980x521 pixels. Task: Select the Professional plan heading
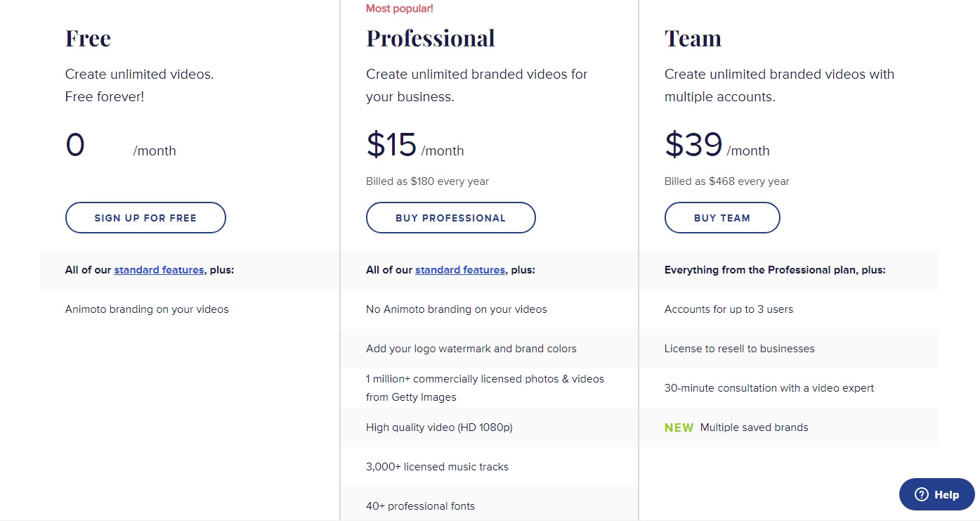click(x=431, y=38)
